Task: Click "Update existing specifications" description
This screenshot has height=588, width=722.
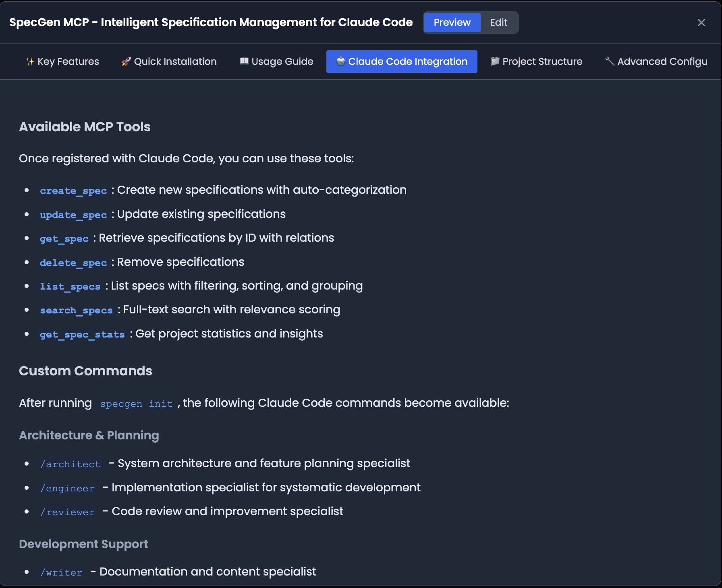Action: 201,214
